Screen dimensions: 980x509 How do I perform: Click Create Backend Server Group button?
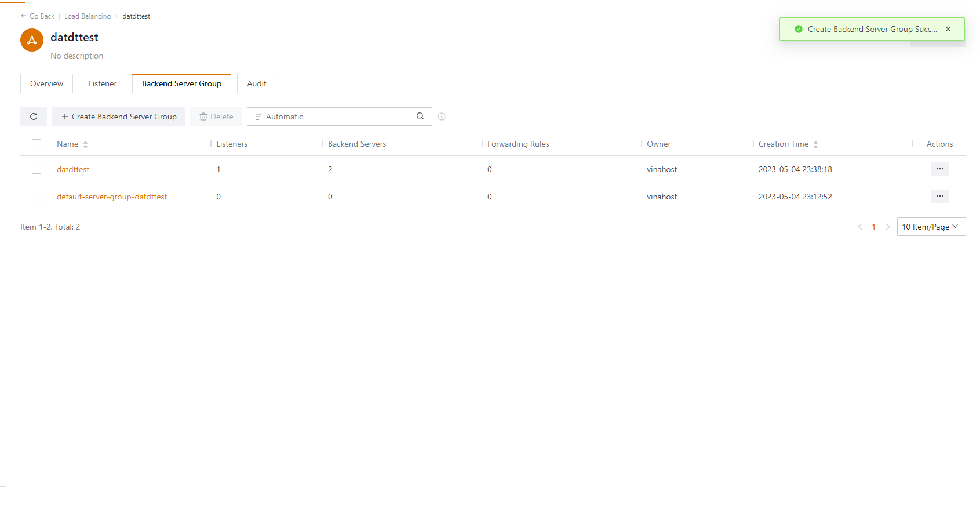119,117
